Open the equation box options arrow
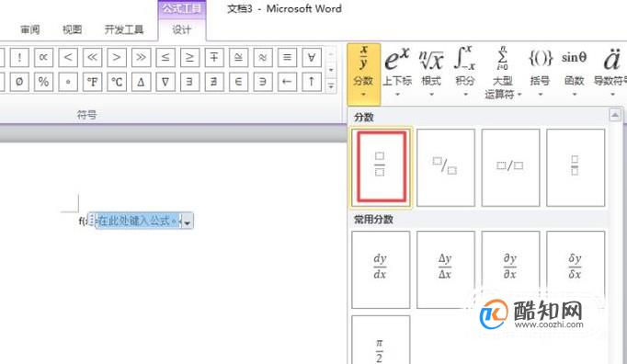627x364 pixels. [x=188, y=222]
